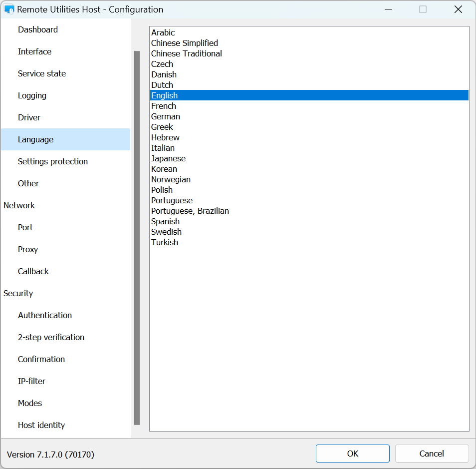
Task: Minimize the Configuration window
Action: click(388, 9)
